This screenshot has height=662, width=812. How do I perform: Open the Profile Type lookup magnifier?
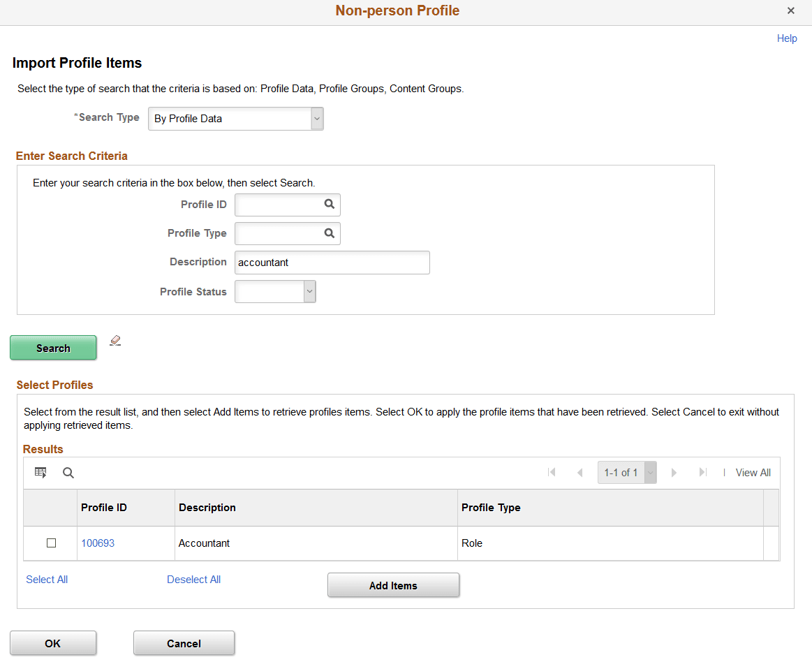tap(329, 233)
